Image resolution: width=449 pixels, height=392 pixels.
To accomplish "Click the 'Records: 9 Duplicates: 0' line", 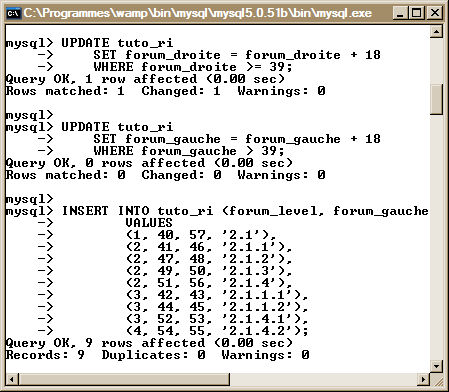I will tap(157, 355).
